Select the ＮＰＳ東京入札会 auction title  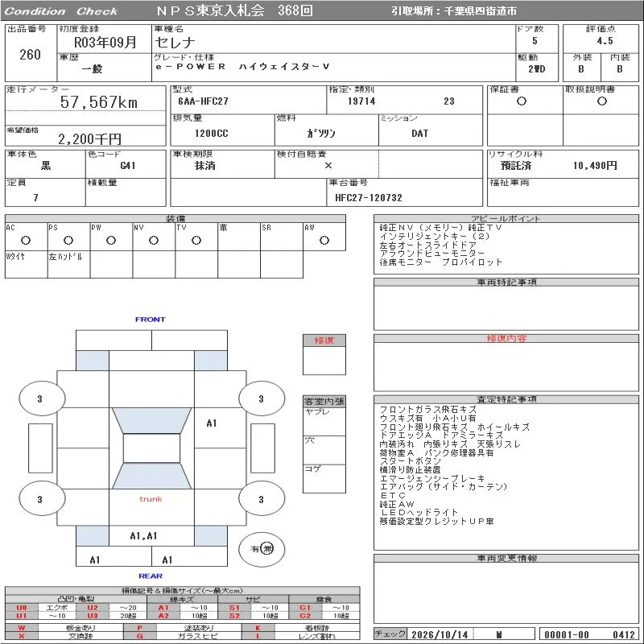(x=211, y=10)
